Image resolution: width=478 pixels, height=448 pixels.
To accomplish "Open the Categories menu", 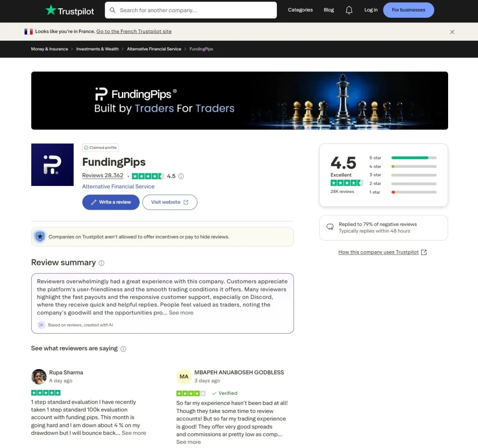I will click(x=300, y=10).
